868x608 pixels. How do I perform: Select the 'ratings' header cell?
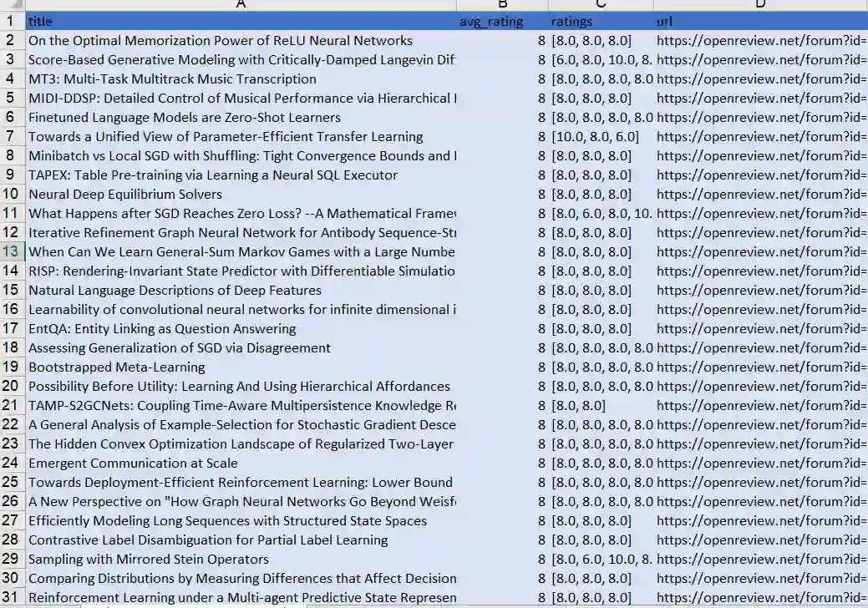[601, 21]
